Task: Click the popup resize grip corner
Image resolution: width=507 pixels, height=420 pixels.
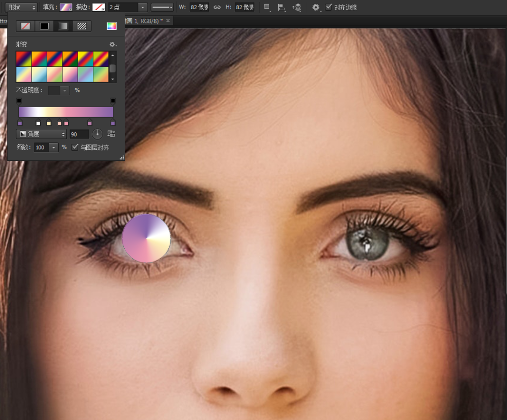Action: pyautogui.click(x=122, y=158)
